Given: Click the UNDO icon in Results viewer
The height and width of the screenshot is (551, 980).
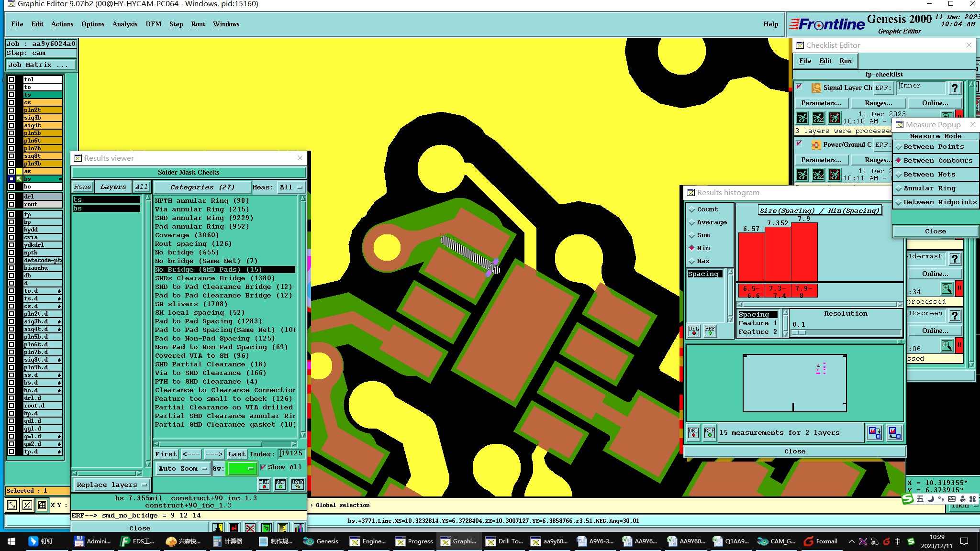Looking at the screenshot, I should pyautogui.click(x=298, y=485).
